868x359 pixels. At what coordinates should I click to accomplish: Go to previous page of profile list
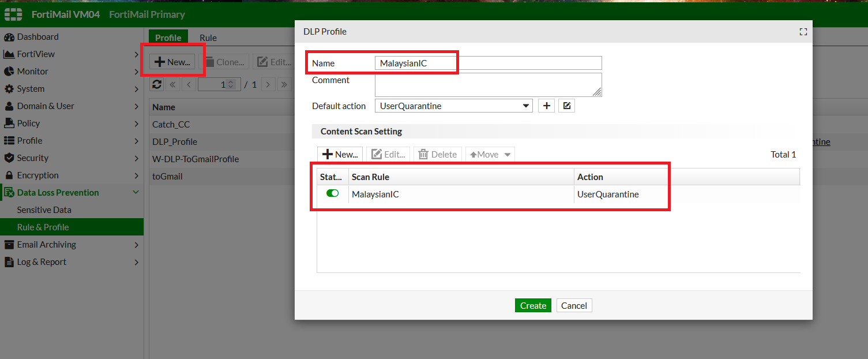pyautogui.click(x=189, y=84)
